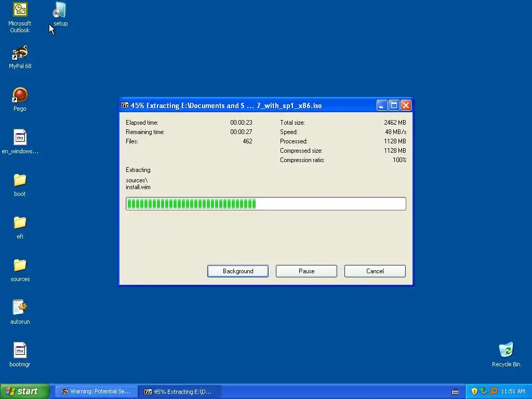Click the 48 MB/s speed value
532x399 pixels.
click(x=395, y=132)
